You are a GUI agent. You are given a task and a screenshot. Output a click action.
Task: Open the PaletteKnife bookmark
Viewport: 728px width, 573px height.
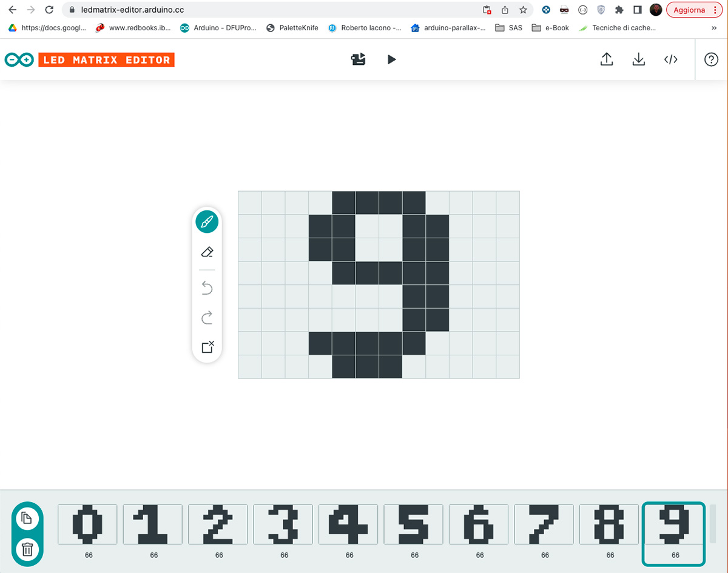pyautogui.click(x=292, y=28)
